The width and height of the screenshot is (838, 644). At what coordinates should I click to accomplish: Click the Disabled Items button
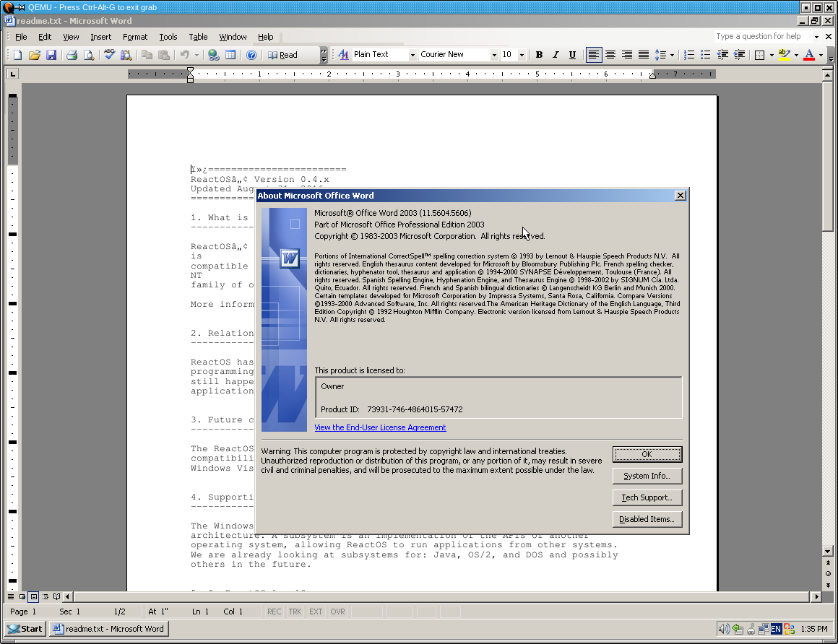pos(647,519)
